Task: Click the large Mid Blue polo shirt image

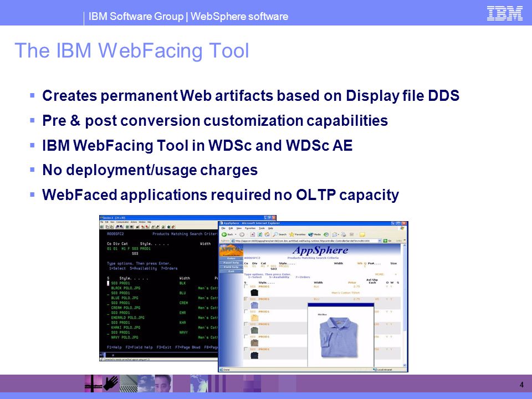Action: click(338, 337)
